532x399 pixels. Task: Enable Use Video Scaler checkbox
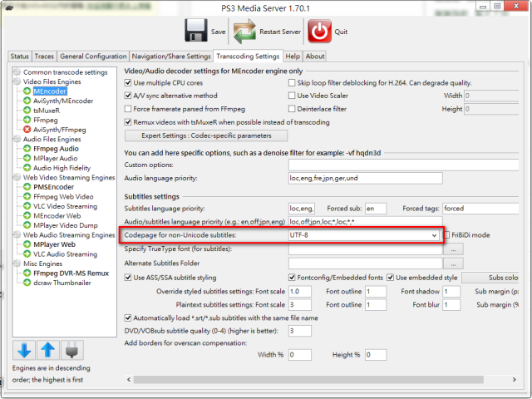click(292, 96)
